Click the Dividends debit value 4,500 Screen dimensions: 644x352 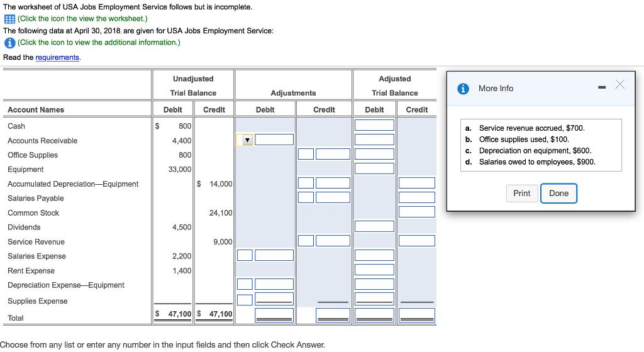point(182,228)
